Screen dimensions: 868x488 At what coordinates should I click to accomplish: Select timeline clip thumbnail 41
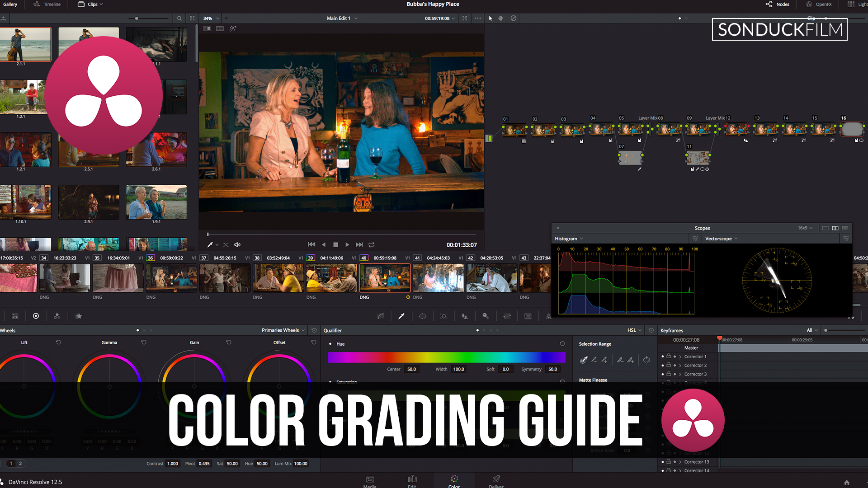pyautogui.click(x=438, y=278)
